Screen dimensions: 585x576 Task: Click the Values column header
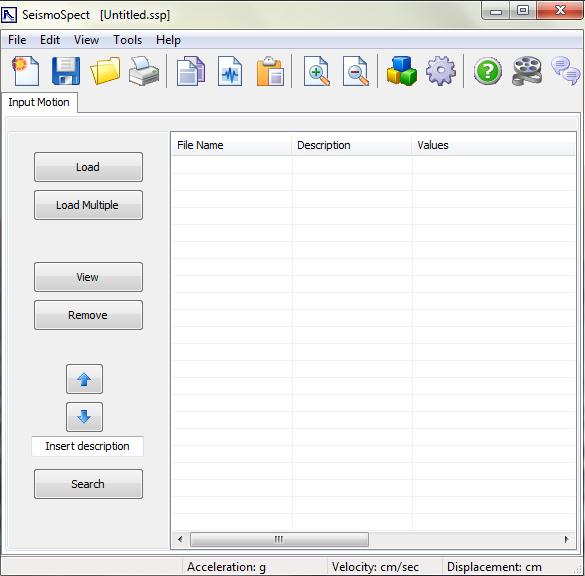[493, 145]
